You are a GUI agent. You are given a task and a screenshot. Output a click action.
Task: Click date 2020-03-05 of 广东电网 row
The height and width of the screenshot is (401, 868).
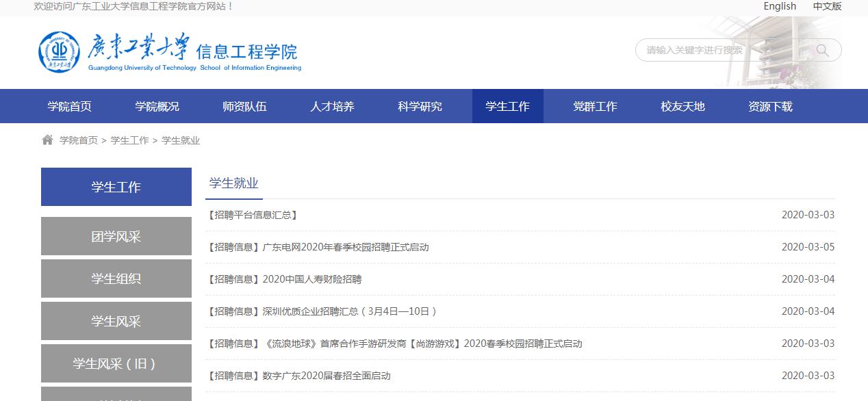point(808,247)
